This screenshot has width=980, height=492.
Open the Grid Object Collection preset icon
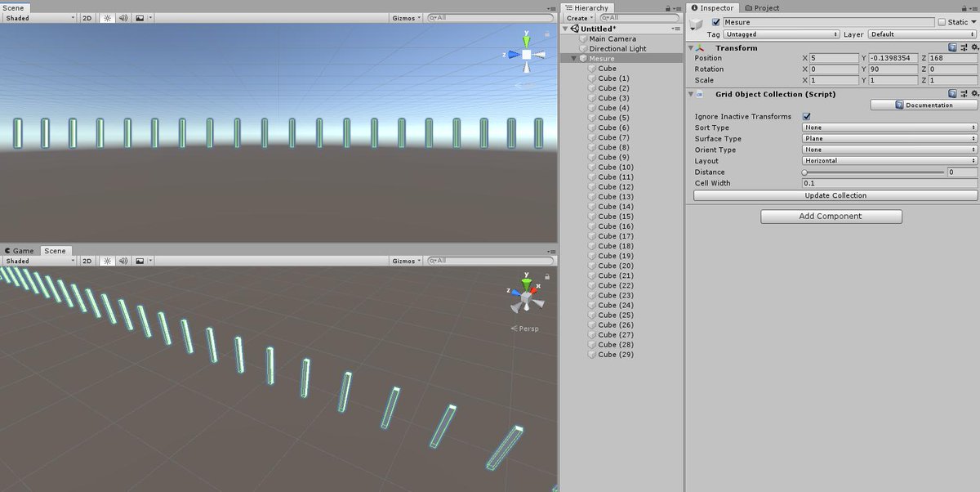(963, 94)
